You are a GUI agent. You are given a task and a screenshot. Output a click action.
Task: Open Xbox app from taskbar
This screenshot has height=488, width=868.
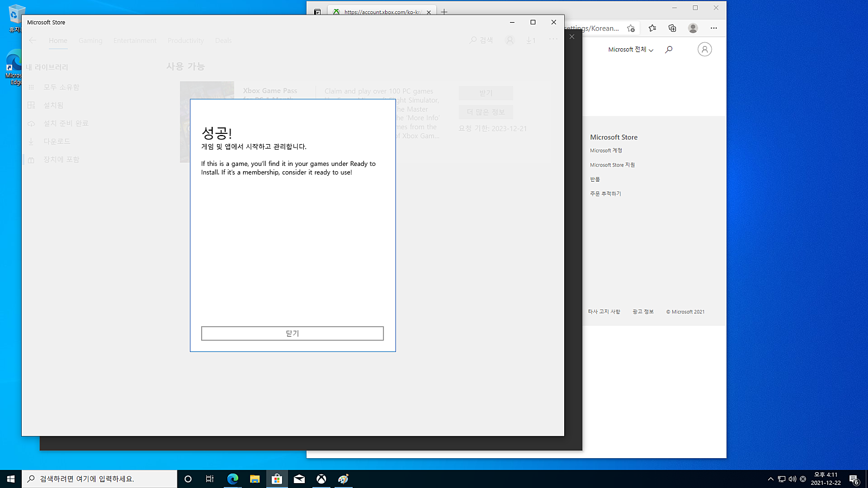pos(322,479)
